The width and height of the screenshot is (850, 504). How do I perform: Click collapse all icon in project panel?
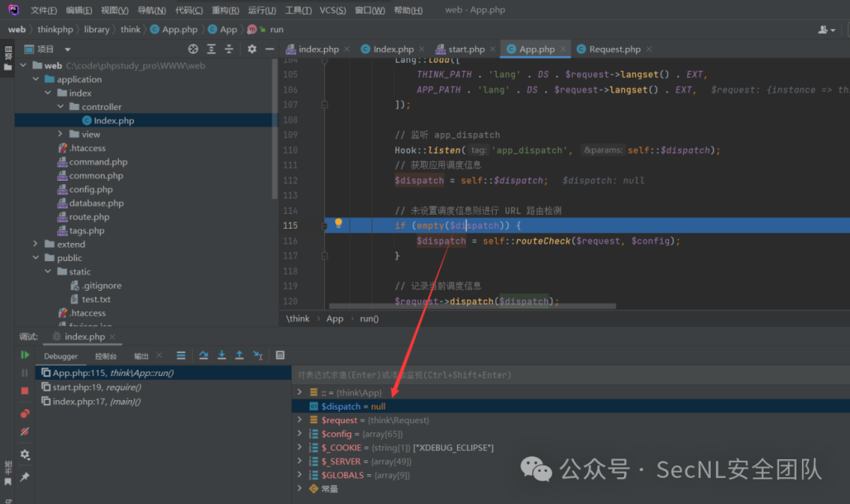pos(229,50)
